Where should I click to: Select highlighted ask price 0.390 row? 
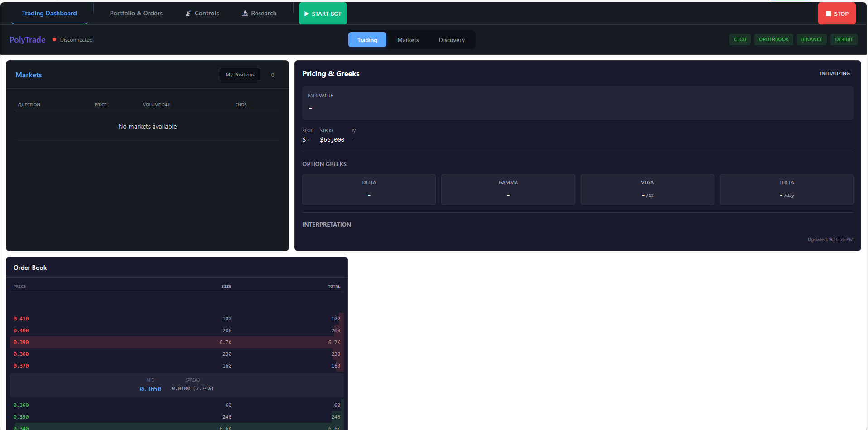(177, 342)
